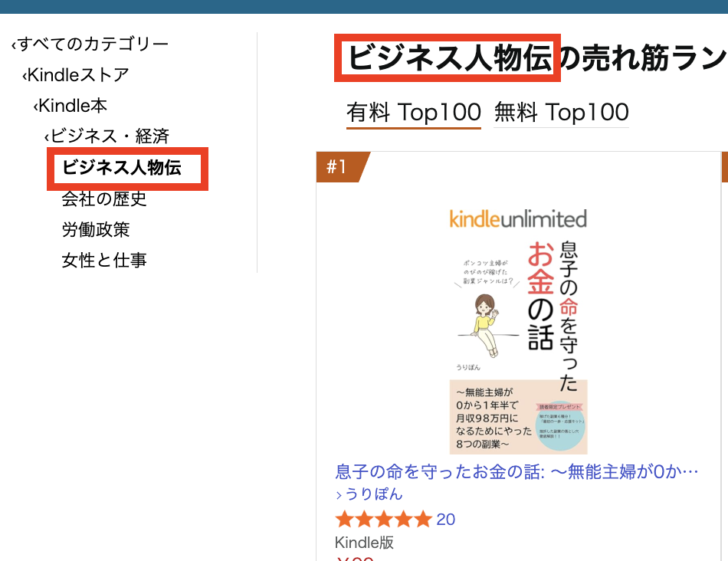Click the five-star rating icons
728x561 pixels.
pos(383,520)
